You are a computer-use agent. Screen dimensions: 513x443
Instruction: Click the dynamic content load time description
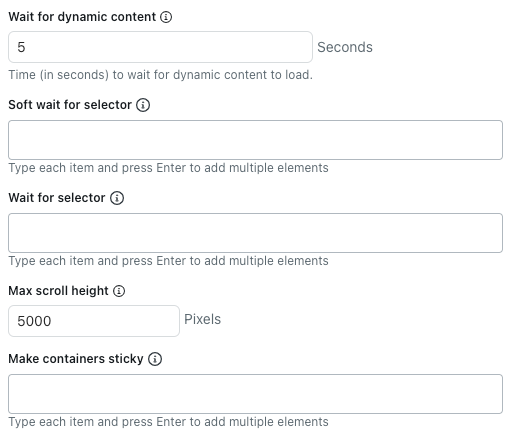point(161,75)
